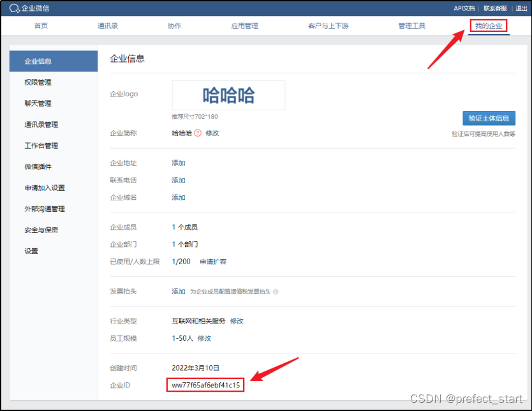Click 修改 next to 互联网和相关服务

(x=237, y=321)
